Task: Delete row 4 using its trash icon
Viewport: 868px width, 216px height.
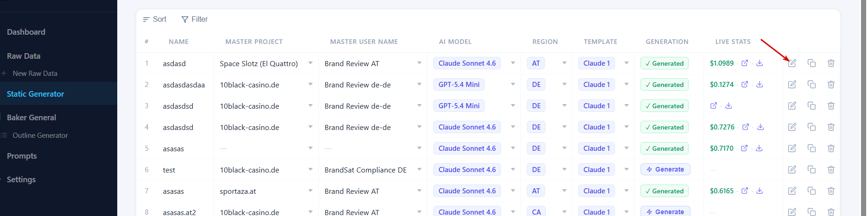Action: 831,127
